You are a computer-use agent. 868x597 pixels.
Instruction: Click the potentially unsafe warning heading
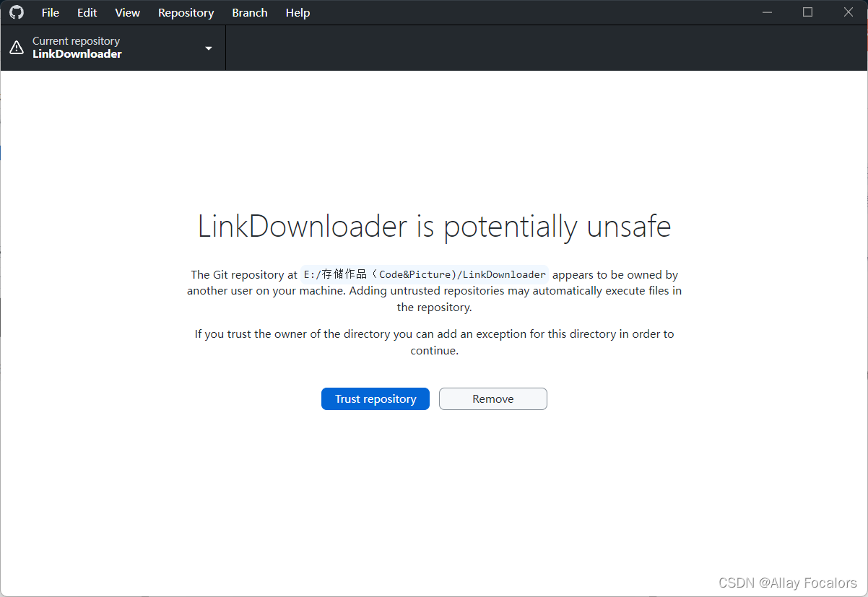pyautogui.click(x=433, y=226)
